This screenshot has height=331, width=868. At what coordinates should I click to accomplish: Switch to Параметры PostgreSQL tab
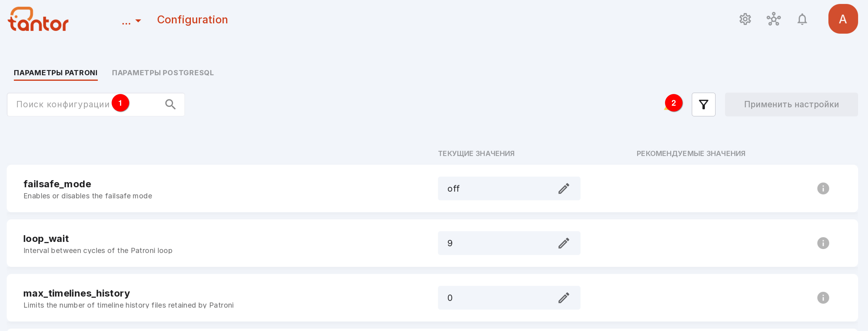pyautogui.click(x=163, y=73)
